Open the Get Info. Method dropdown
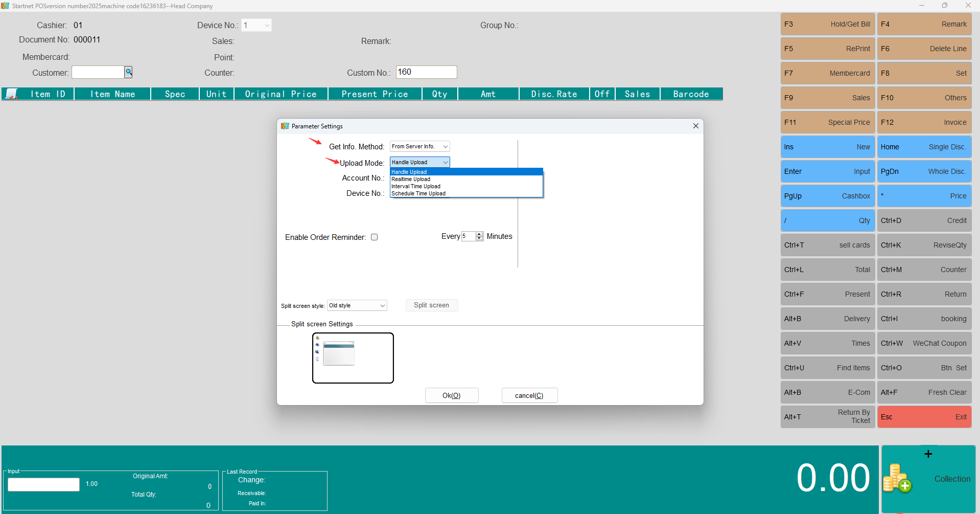980x514 pixels. (x=419, y=146)
